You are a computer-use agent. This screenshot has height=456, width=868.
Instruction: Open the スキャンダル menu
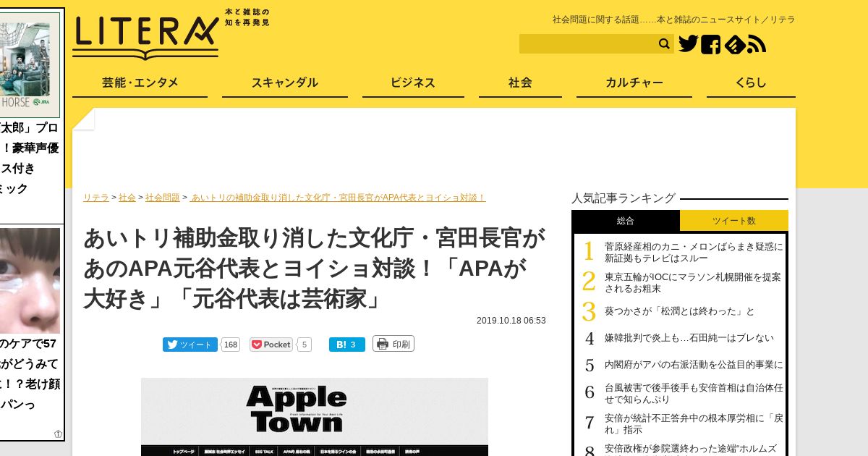coord(285,83)
